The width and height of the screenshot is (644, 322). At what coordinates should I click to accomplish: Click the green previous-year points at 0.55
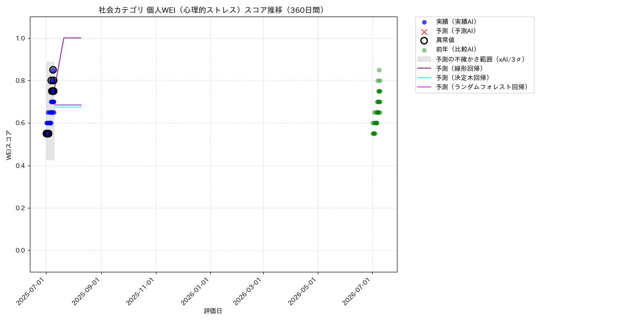[x=374, y=133]
